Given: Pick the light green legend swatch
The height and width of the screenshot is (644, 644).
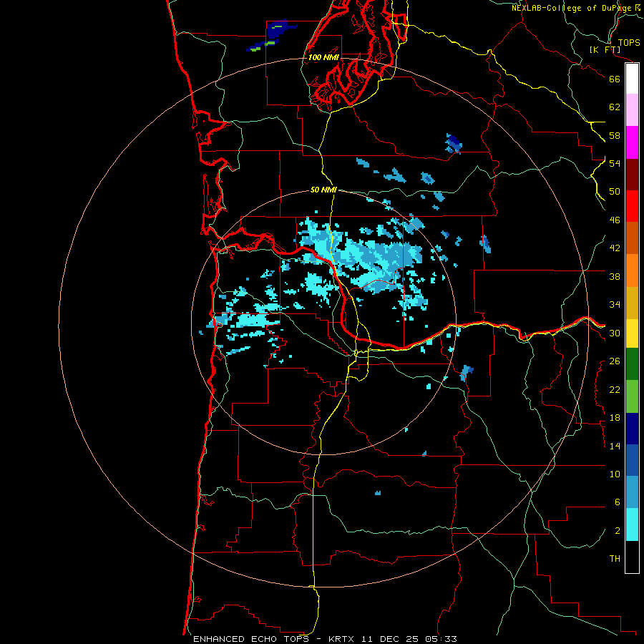Looking at the screenshot, I should pyautogui.click(x=632, y=396).
